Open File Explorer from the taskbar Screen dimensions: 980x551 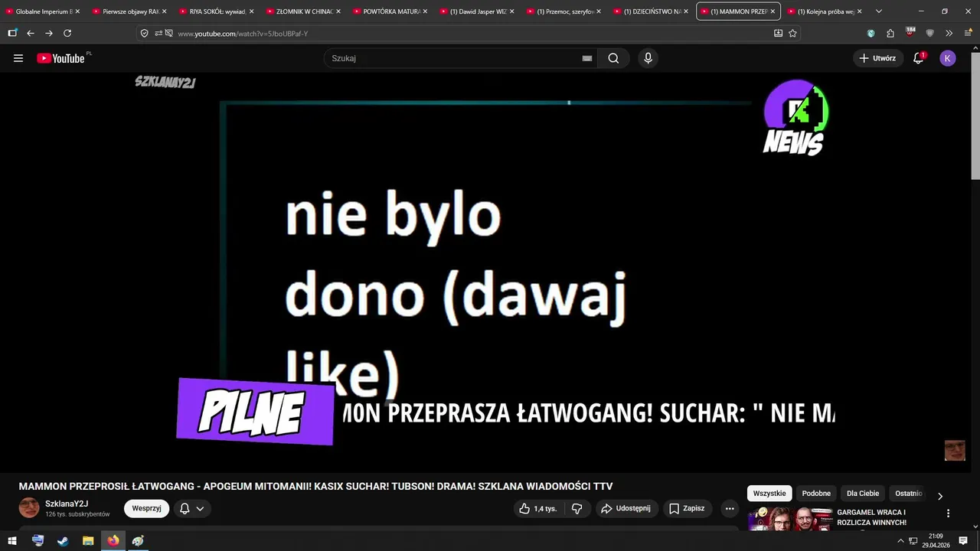pos(88,540)
